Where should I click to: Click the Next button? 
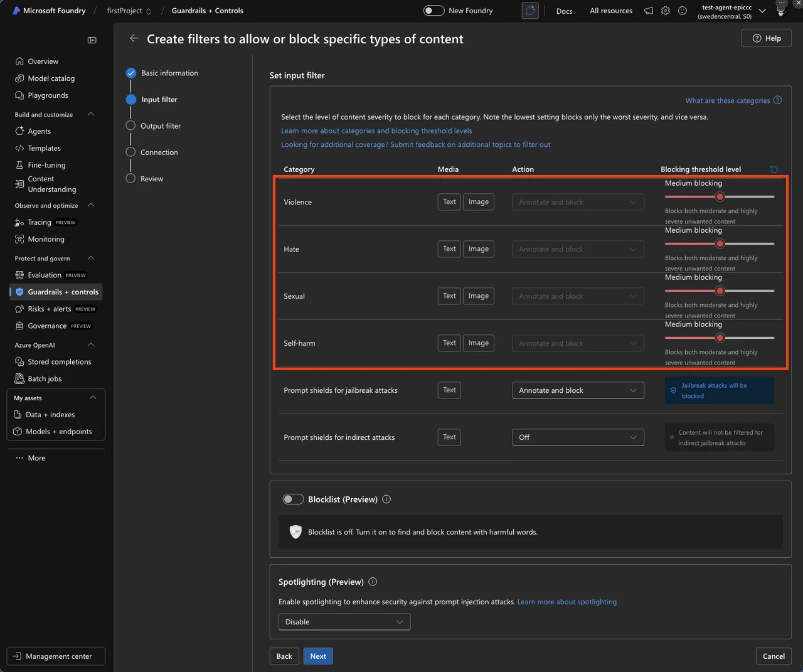[318, 656]
